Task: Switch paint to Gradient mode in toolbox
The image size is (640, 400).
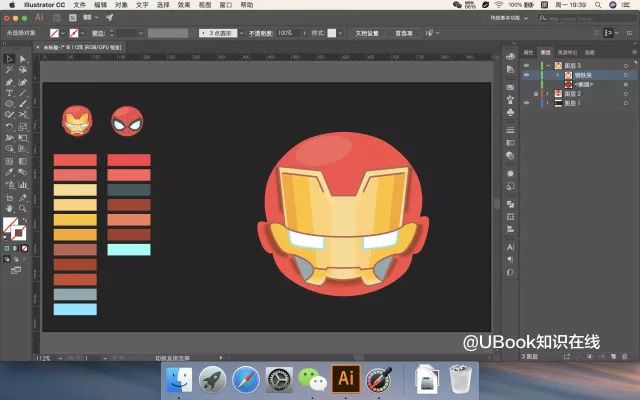Action: pyautogui.click(x=16, y=248)
